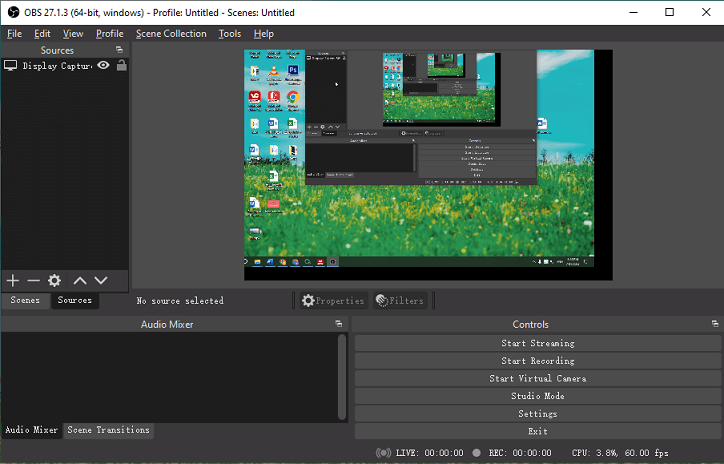Viewport: 724px width, 464px height.
Task: Click Start Virtual Camera
Action: point(538,378)
